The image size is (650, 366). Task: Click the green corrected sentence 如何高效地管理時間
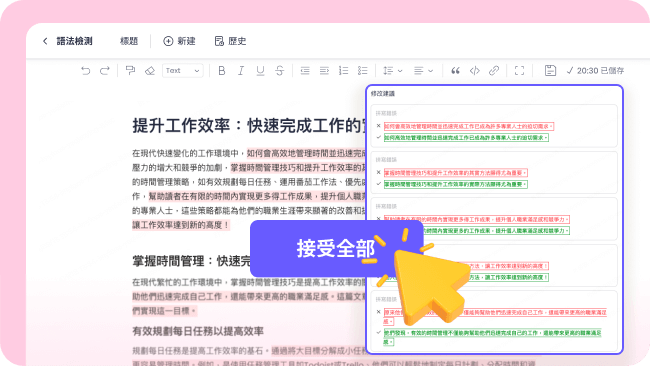point(466,138)
